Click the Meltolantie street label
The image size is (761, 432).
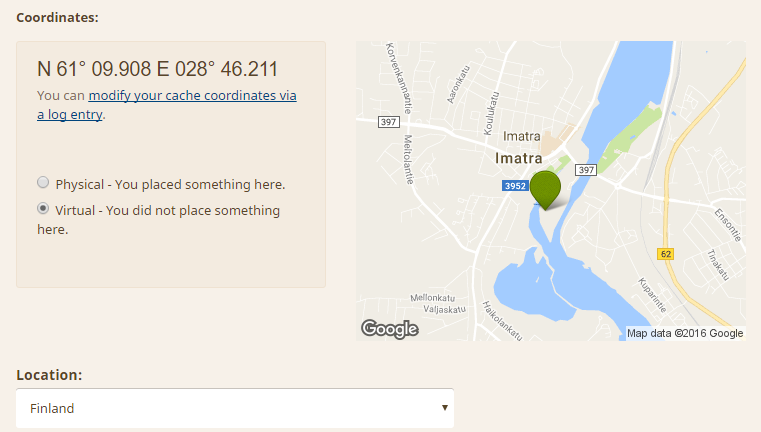tap(408, 160)
